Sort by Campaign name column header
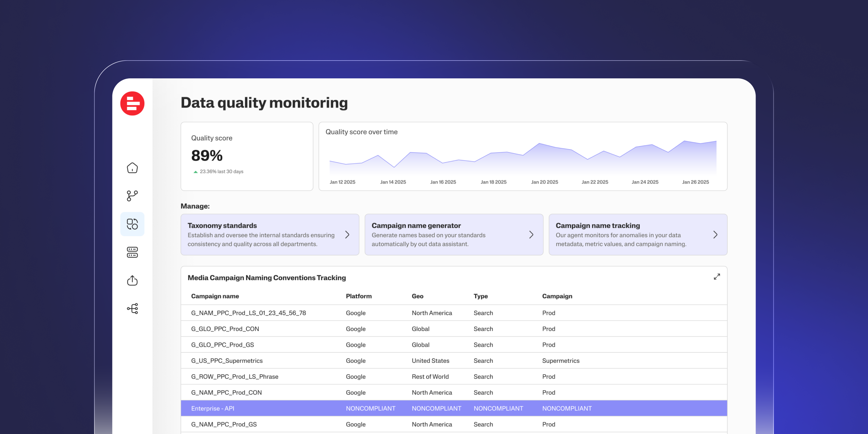This screenshot has width=868, height=434. 215,296
